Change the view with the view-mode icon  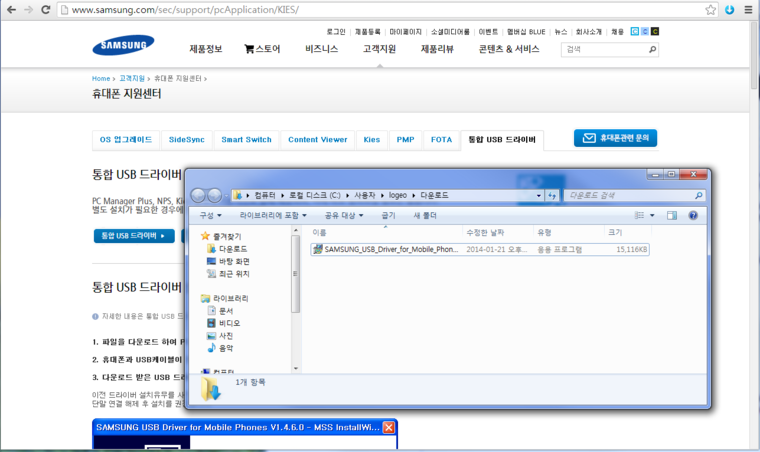coord(639,215)
